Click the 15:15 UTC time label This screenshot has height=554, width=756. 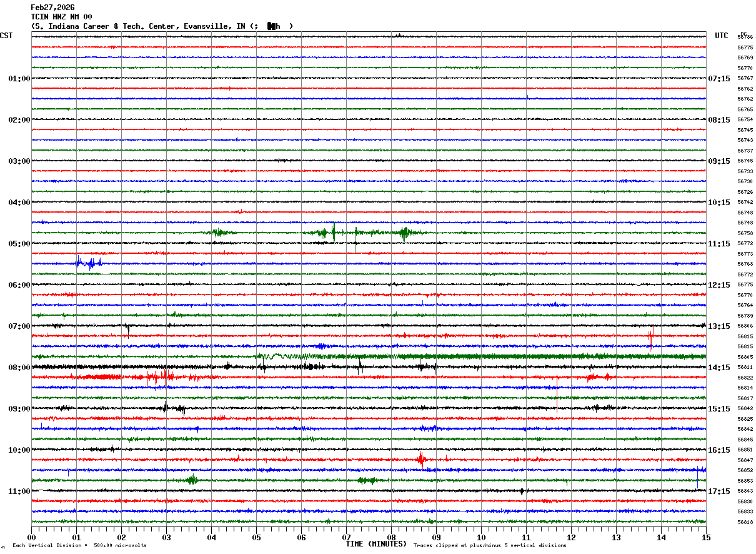(719, 409)
